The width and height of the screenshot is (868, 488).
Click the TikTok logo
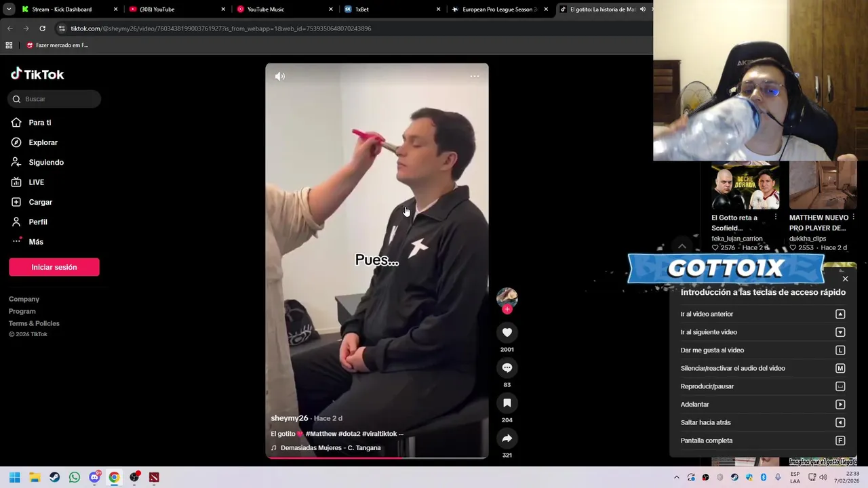[x=37, y=74]
